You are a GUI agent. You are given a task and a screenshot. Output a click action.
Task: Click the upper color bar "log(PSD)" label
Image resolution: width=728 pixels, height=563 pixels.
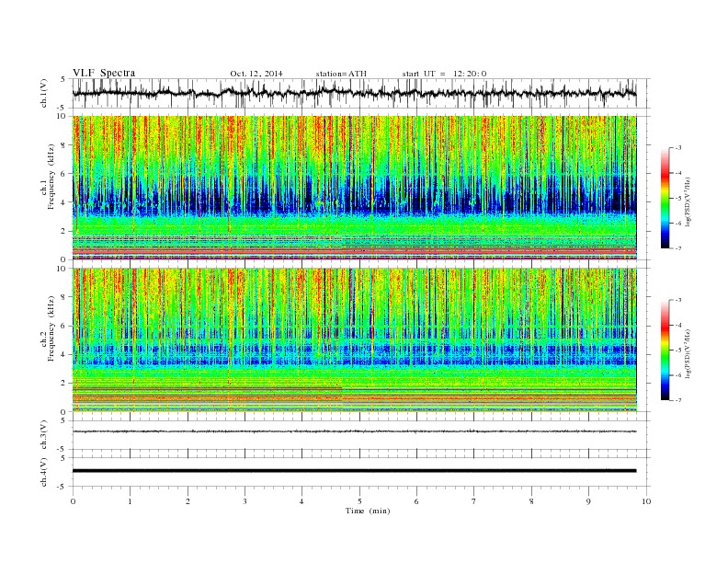[688, 201]
